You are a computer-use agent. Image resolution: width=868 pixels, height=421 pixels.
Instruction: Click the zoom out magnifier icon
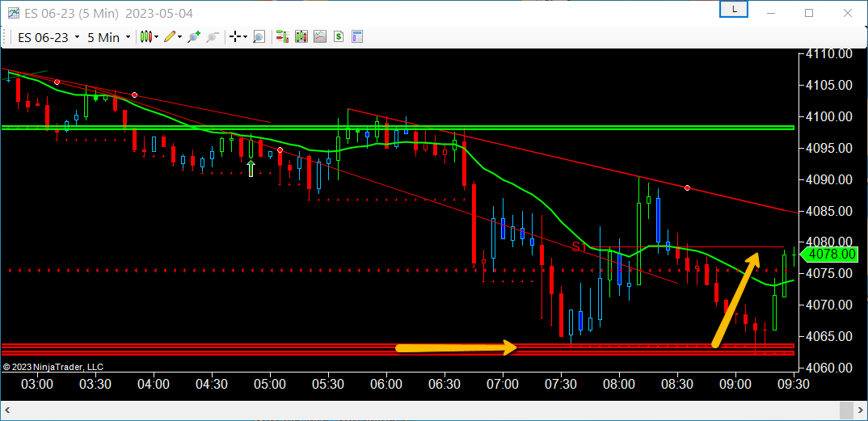(x=212, y=37)
